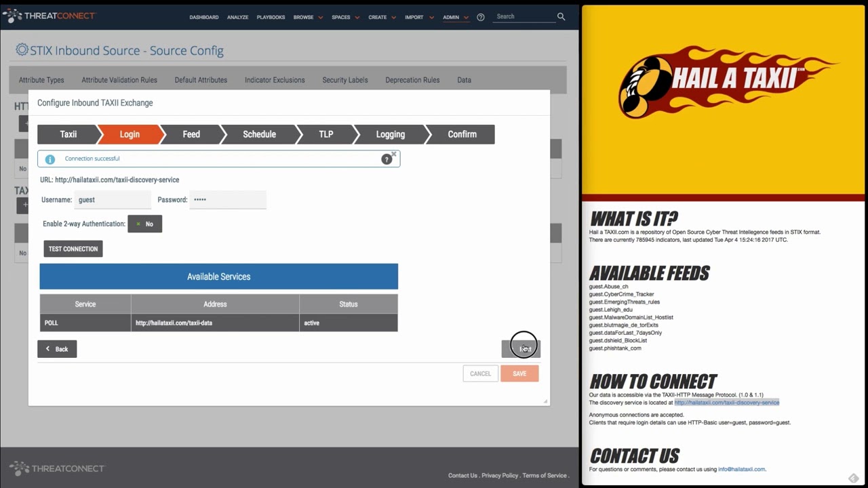868x488 pixels.
Task: Click the Username input field
Action: [x=113, y=200]
